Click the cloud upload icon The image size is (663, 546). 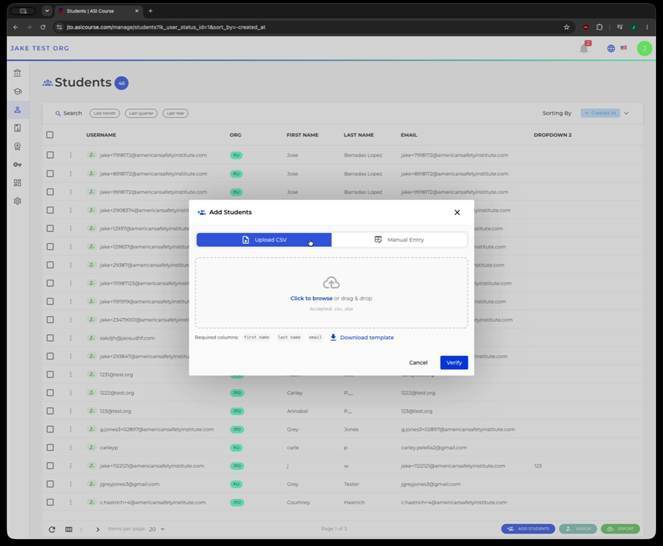point(331,283)
